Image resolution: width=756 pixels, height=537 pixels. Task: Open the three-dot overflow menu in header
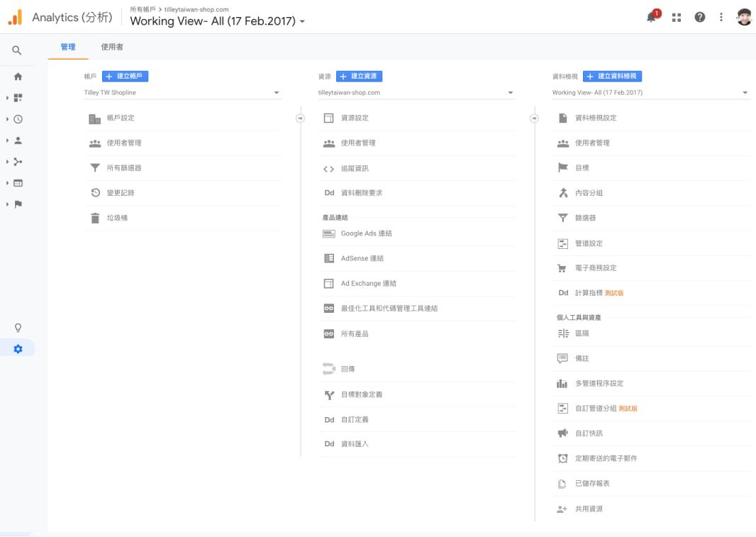coord(721,17)
